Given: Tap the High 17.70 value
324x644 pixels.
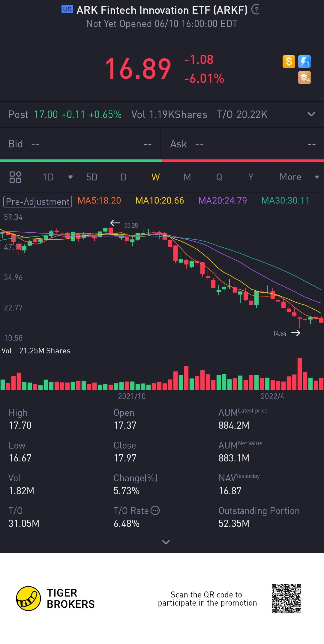Looking at the screenshot, I should (x=20, y=425).
